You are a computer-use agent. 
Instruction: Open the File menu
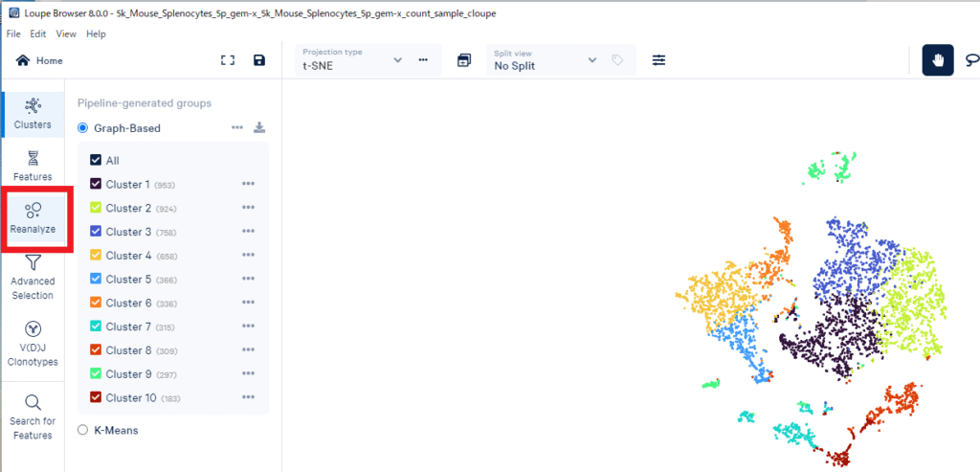(x=13, y=34)
